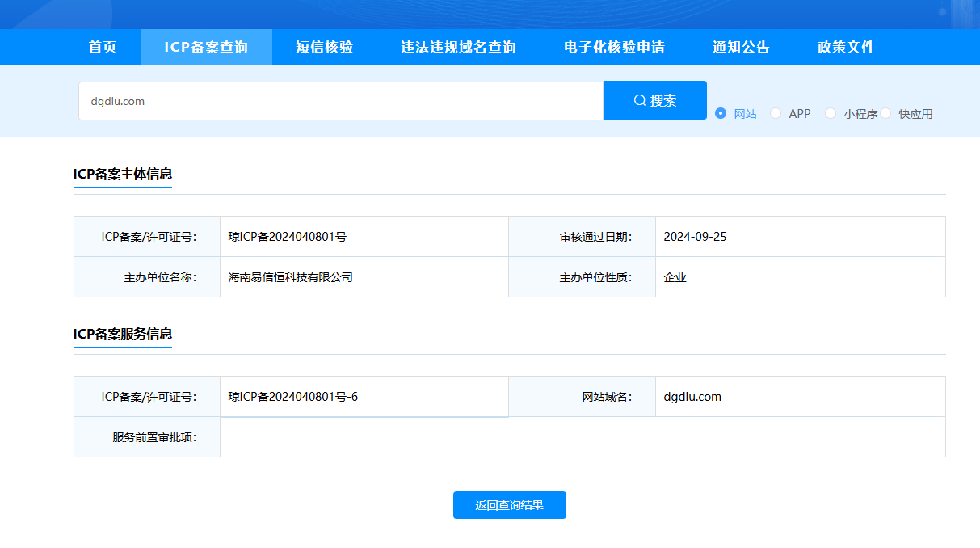980x548 pixels.
Task: Click the magnifier icon in 搜索 button
Action: (640, 101)
